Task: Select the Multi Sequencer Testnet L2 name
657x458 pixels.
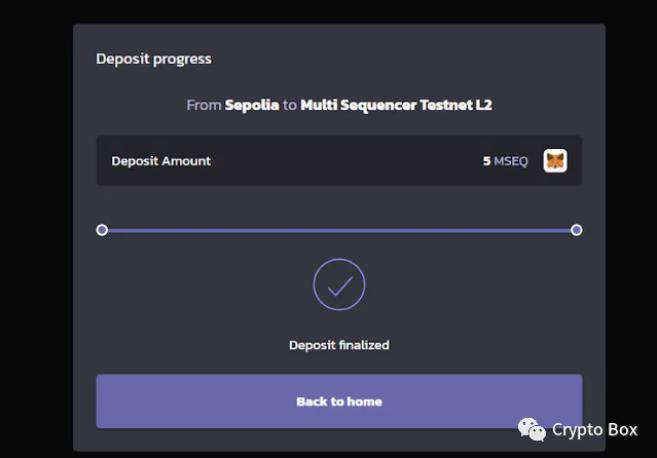Action: (x=396, y=105)
